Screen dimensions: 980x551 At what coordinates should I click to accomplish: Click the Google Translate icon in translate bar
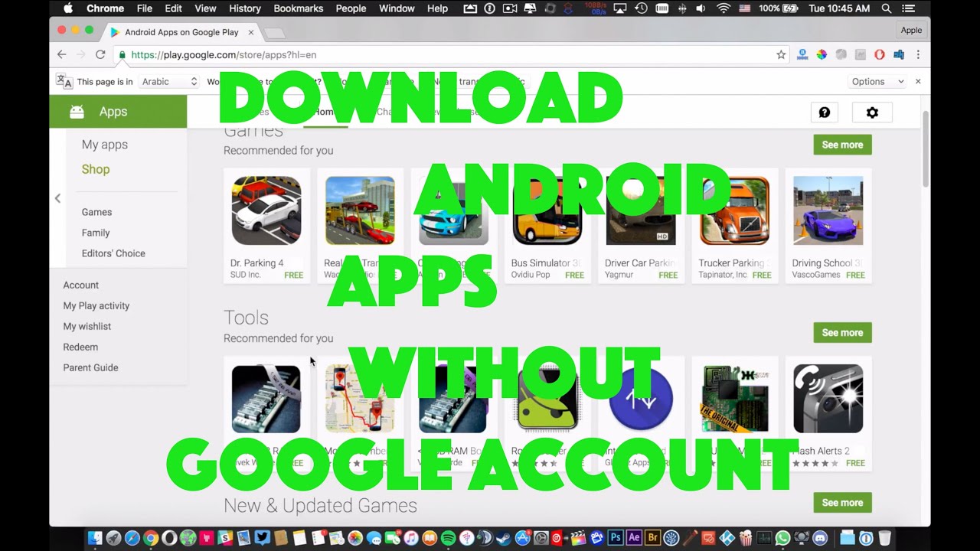64,81
